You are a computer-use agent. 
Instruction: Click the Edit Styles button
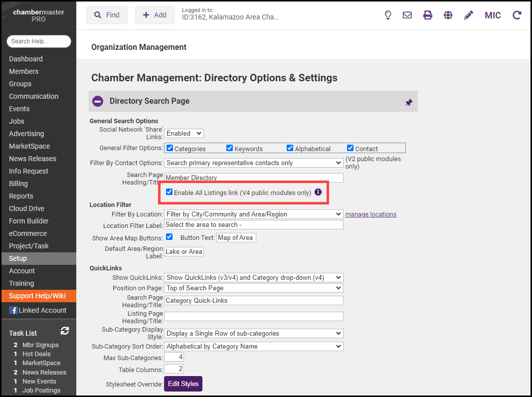tap(183, 384)
